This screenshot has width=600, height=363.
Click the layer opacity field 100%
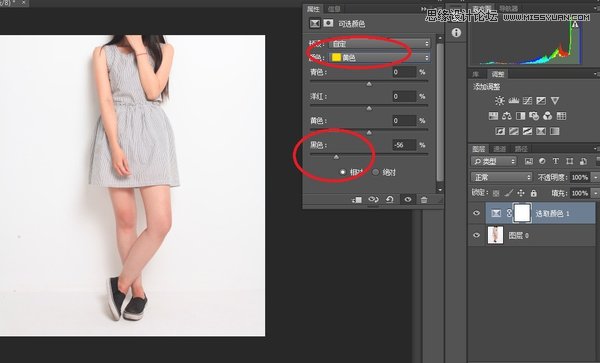pyautogui.click(x=580, y=177)
